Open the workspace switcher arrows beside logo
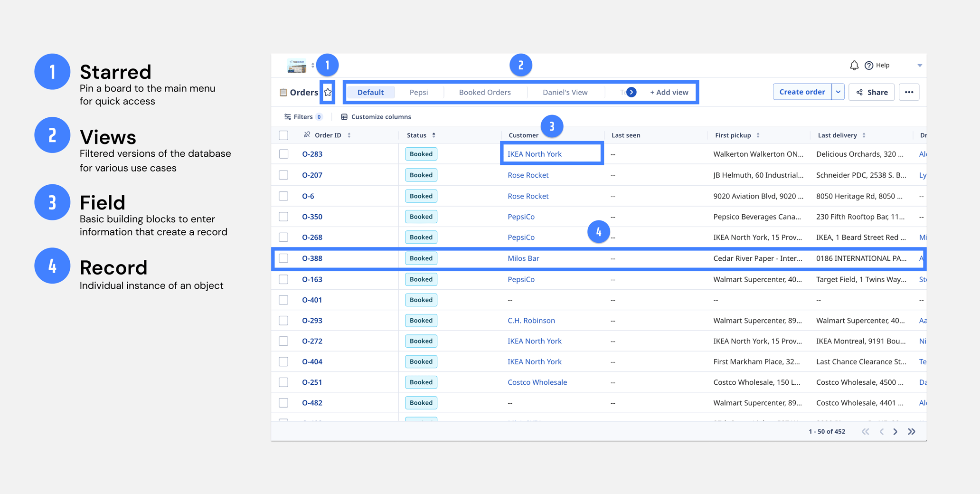980x494 pixels. (x=312, y=66)
